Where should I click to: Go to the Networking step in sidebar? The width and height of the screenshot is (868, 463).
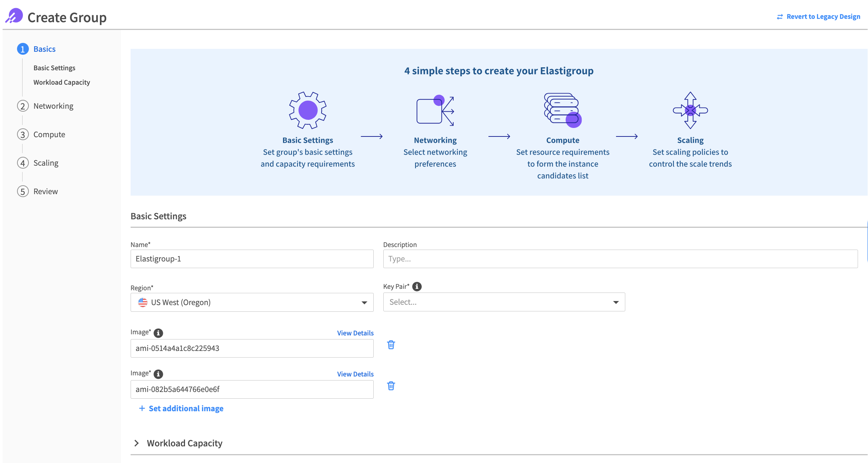53,106
